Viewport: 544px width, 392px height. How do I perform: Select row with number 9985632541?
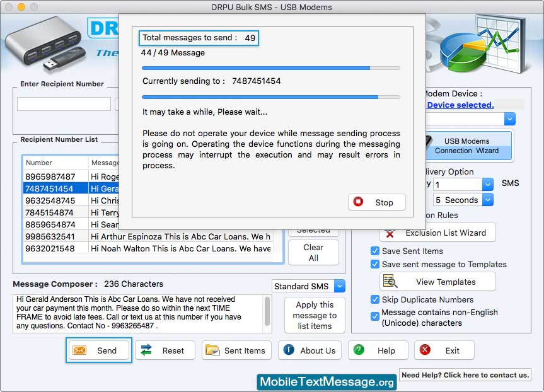click(x=148, y=236)
